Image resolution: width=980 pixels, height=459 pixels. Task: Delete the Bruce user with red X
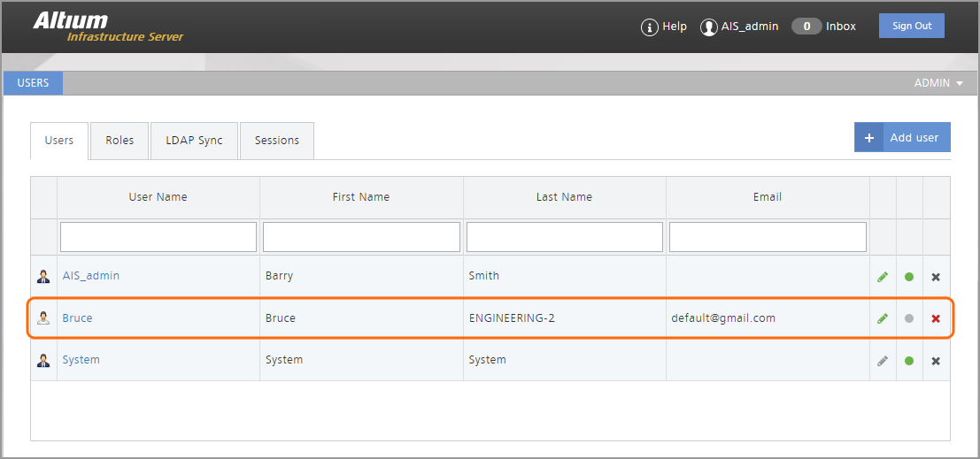pos(936,318)
